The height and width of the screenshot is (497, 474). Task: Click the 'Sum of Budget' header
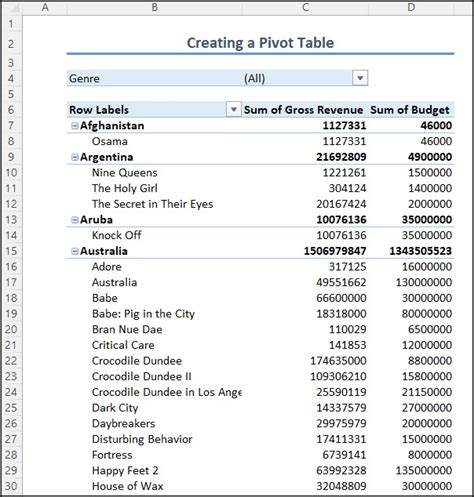click(x=410, y=110)
